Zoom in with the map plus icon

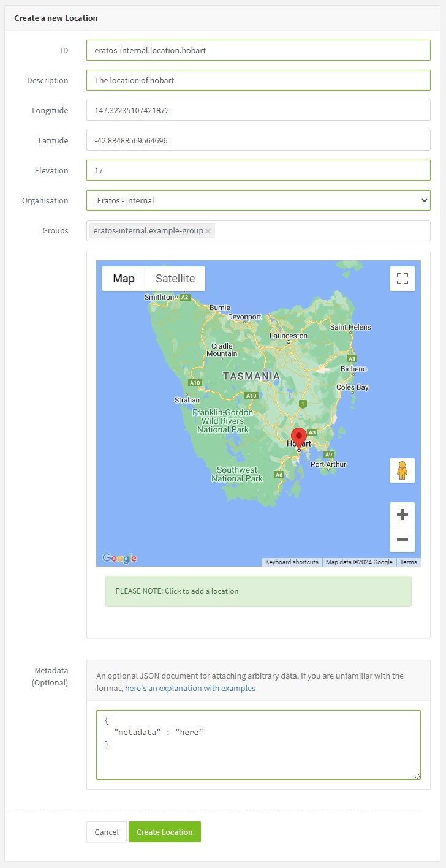[403, 515]
